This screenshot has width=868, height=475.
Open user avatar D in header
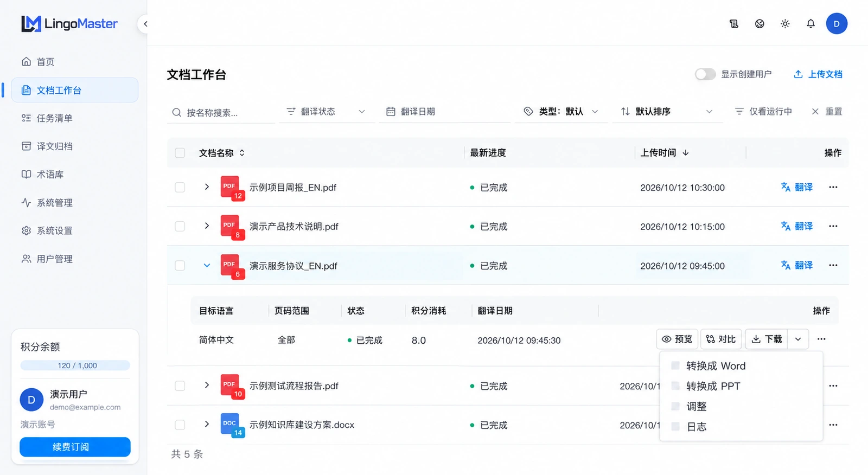837,24
